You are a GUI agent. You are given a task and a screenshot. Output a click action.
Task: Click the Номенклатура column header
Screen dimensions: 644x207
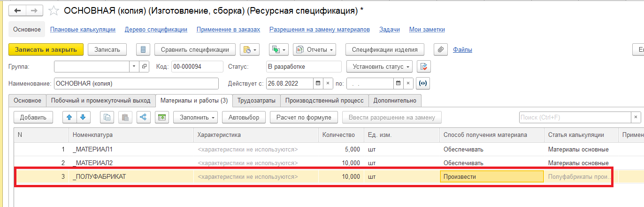coord(131,135)
